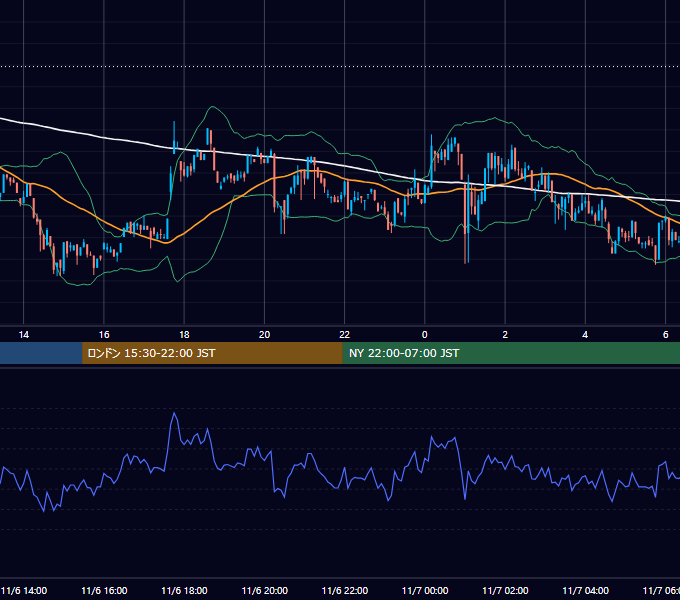The image size is (680, 600).
Task: Select the NY 22:00-07:00 JST session bar
Action: [511, 353]
